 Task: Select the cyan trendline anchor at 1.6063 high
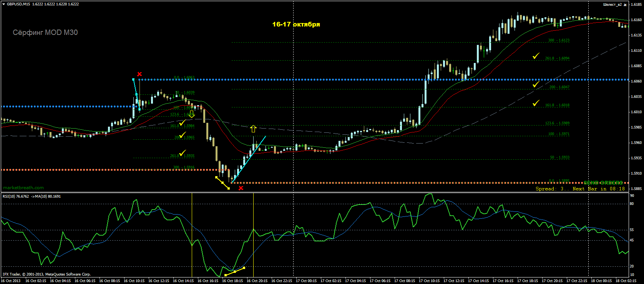click(x=133, y=79)
